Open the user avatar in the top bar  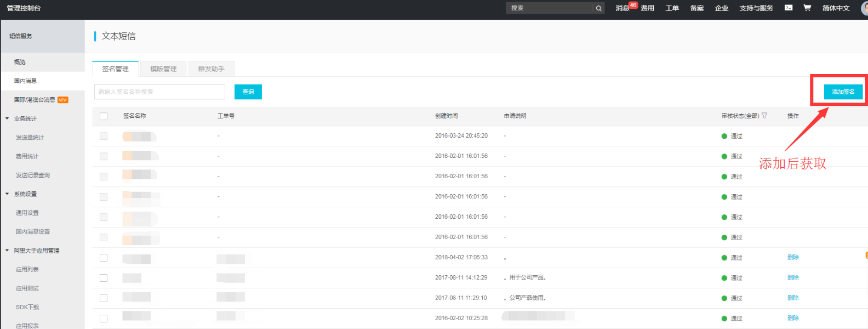pyautogui.click(x=865, y=8)
